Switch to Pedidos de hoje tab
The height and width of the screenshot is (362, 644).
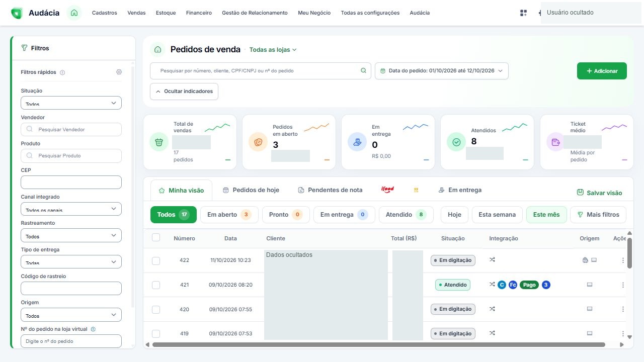pos(251,190)
